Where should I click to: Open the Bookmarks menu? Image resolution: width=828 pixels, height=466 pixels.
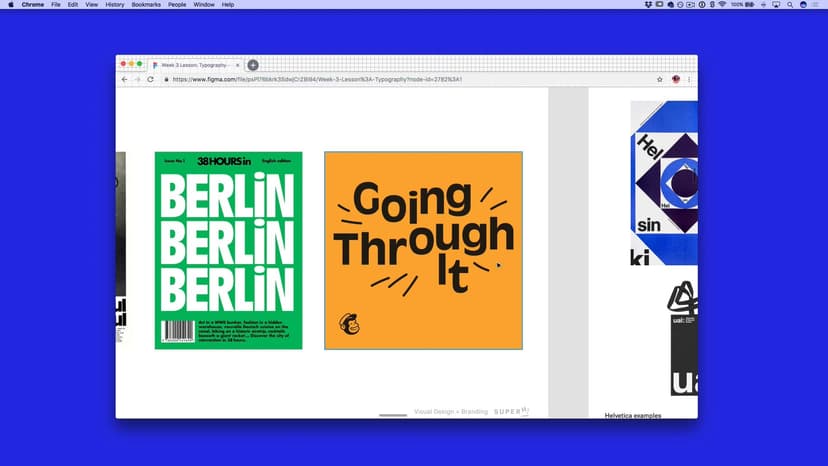tap(146, 5)
